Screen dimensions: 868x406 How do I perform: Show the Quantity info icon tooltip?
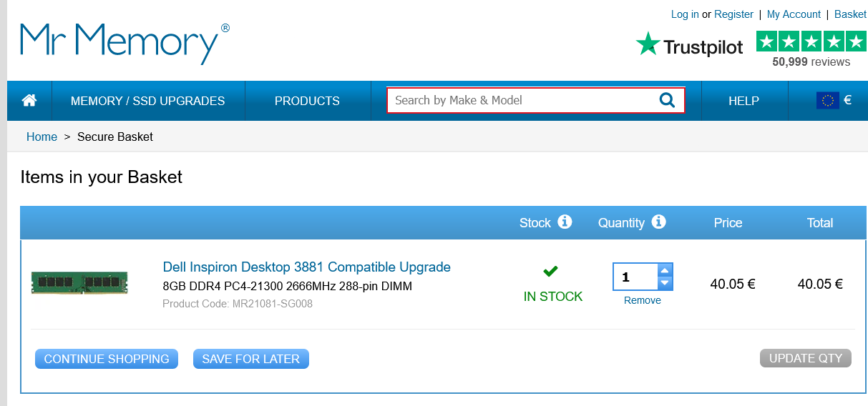pyautogui.click(x=659, y=222)
